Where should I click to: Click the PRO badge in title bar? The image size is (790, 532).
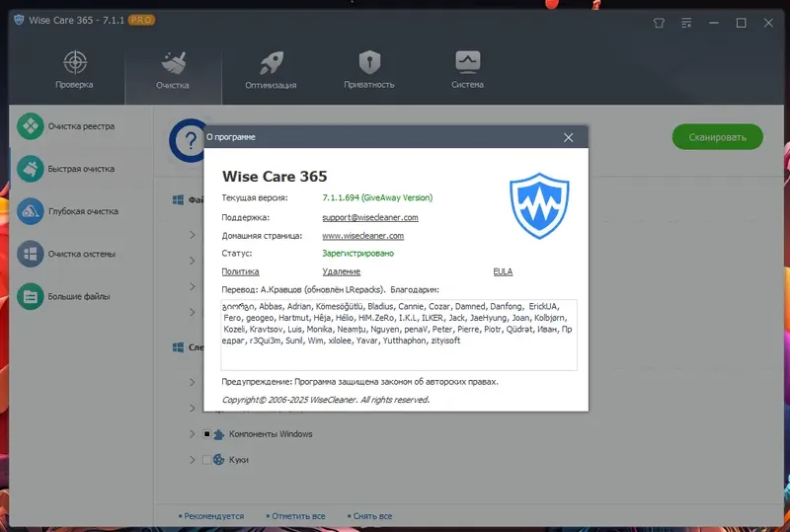[x=141, y=20]
